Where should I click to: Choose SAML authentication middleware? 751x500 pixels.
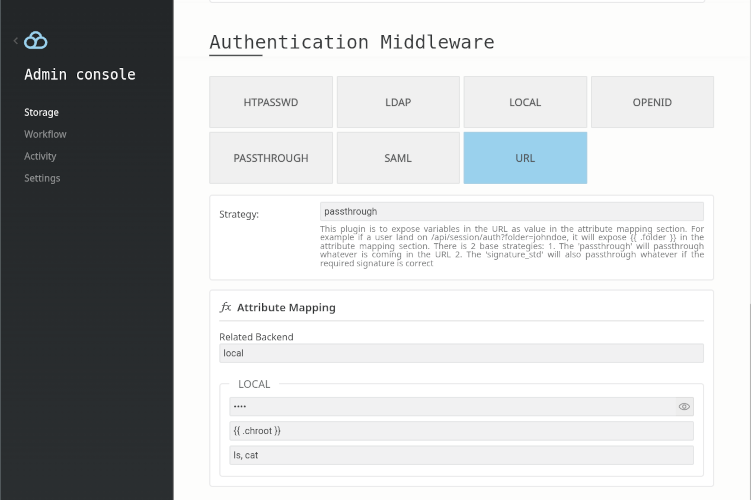pos(398,158)
